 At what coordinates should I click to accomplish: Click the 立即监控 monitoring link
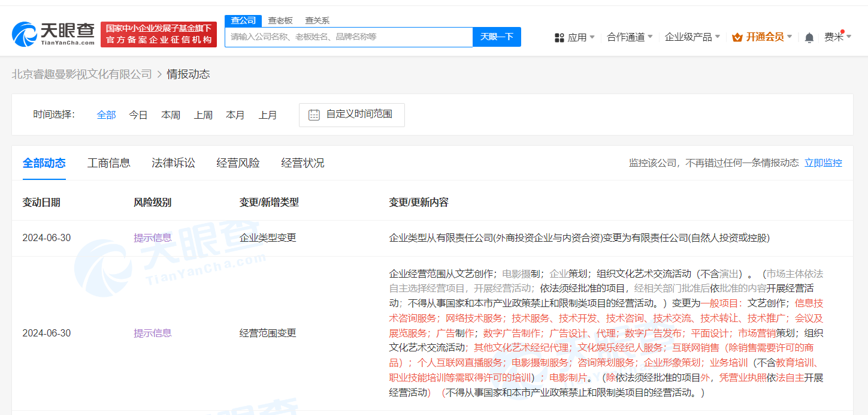click(823, 162)
